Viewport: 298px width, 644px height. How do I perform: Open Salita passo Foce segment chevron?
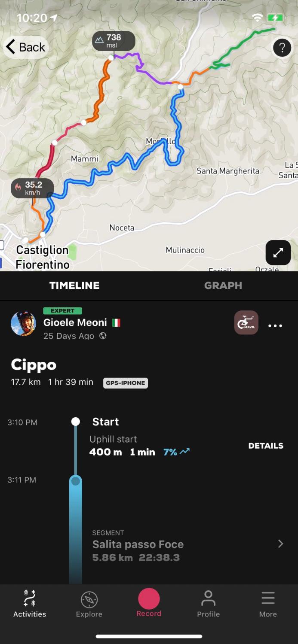281,544
